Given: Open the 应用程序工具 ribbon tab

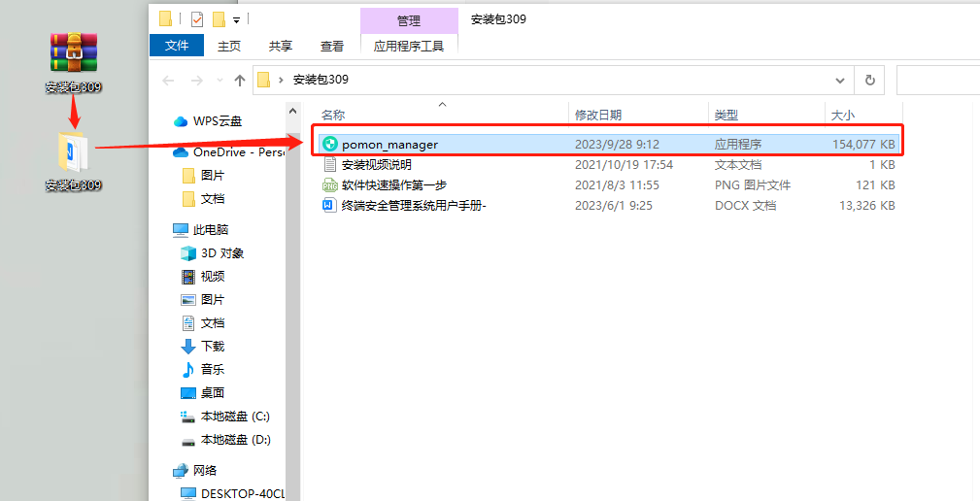Looking at the screenshot, I should pos(409,46).
